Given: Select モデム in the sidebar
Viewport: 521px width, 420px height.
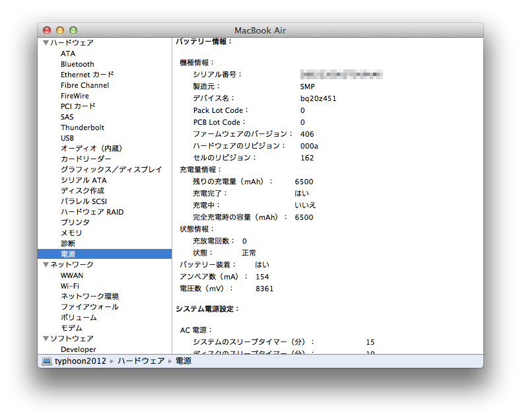Looking at the screenshot, I should 71,328.
